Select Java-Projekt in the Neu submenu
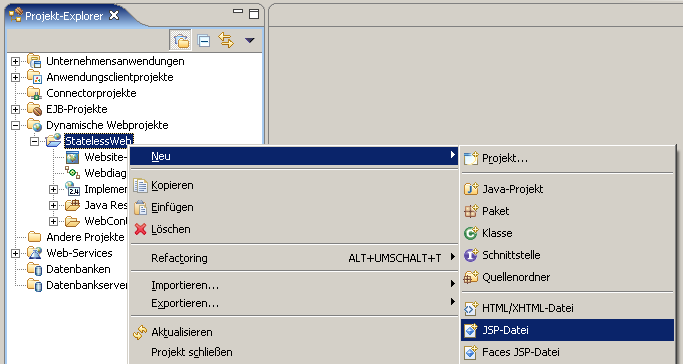This screenshot has width=683, height=364. (x=567, y=189)
